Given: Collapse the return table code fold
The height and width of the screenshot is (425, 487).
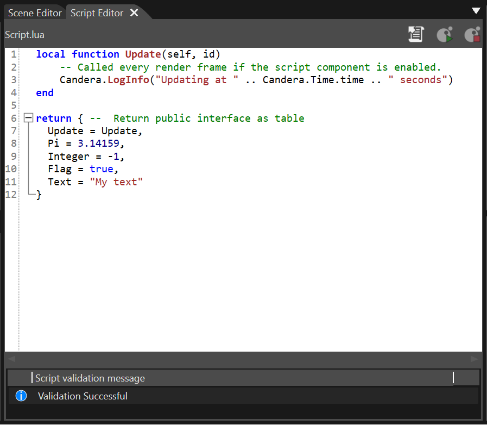Looking at the screenshot, I should pos(29,118).
